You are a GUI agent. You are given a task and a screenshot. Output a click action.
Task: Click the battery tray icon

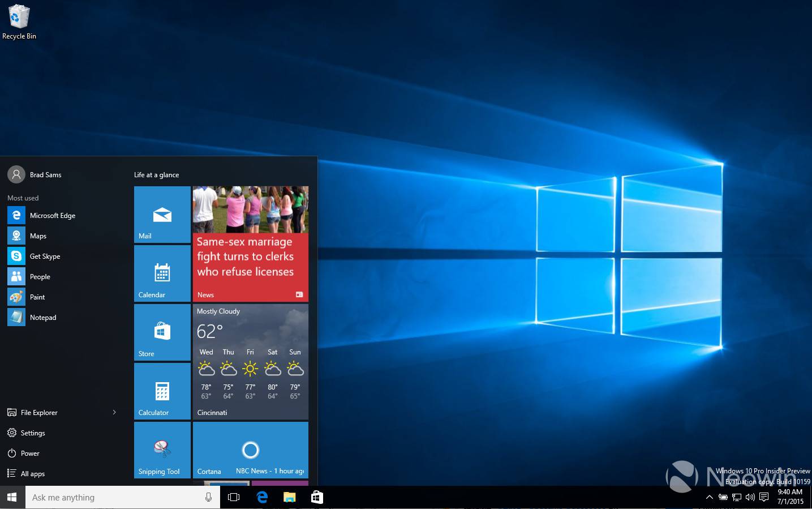point(723,497)
